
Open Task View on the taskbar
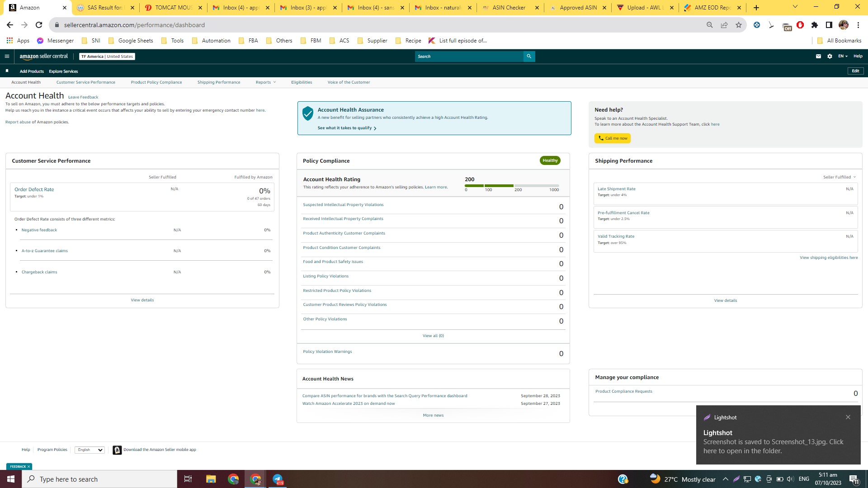click(x=188, y=479)
